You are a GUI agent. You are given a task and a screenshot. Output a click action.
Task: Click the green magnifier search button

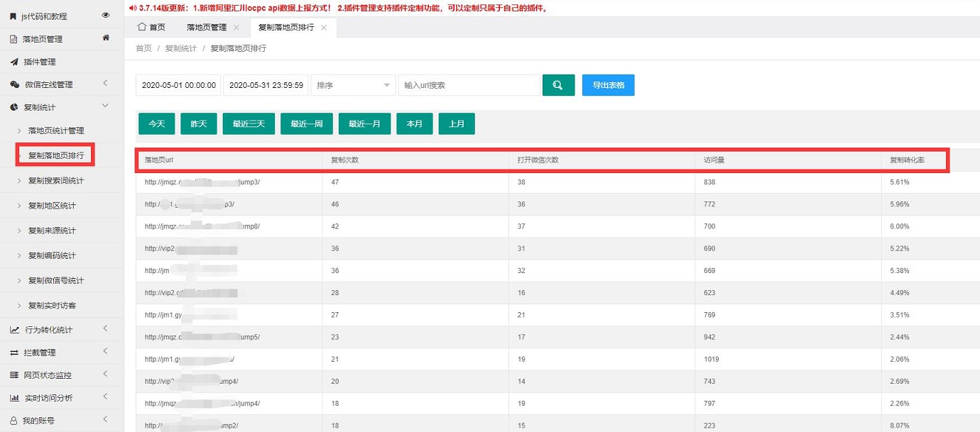pos(558,85)
